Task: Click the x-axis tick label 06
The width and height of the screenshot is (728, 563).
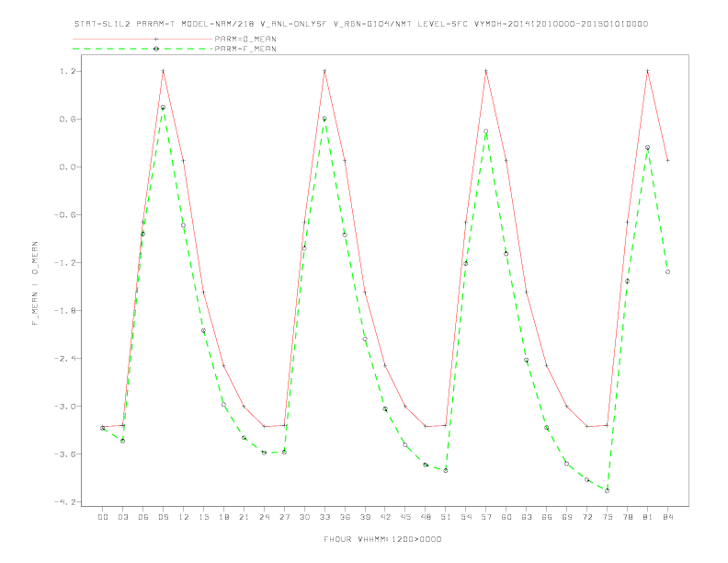Action: (143, 517)
